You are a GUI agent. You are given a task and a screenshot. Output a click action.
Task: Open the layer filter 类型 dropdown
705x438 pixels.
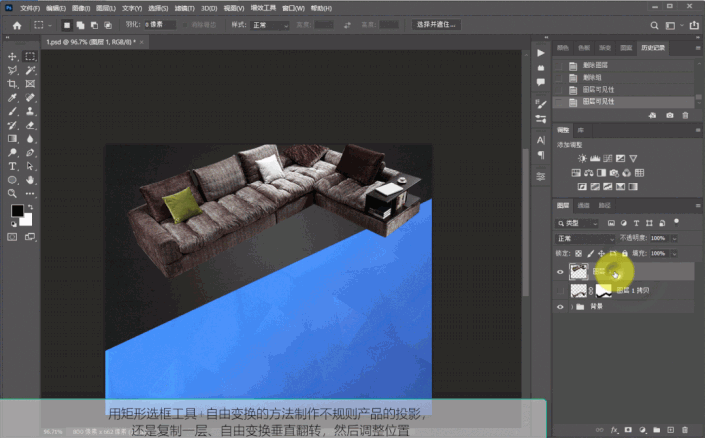[577, 223]
